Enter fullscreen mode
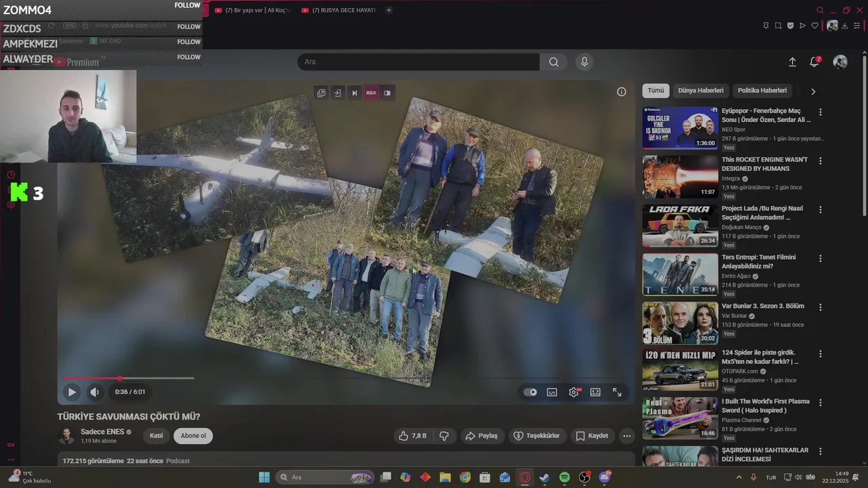 [x=617, y=392]
